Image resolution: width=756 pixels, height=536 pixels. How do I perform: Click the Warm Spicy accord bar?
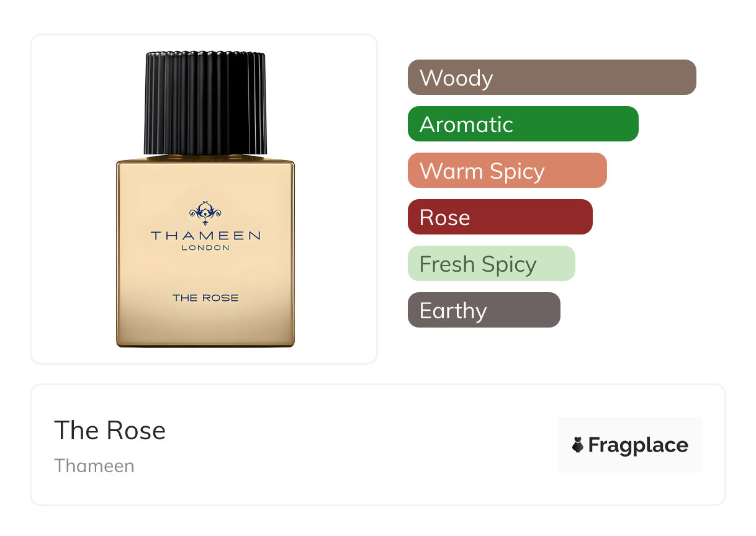click(x=507, y=171)
